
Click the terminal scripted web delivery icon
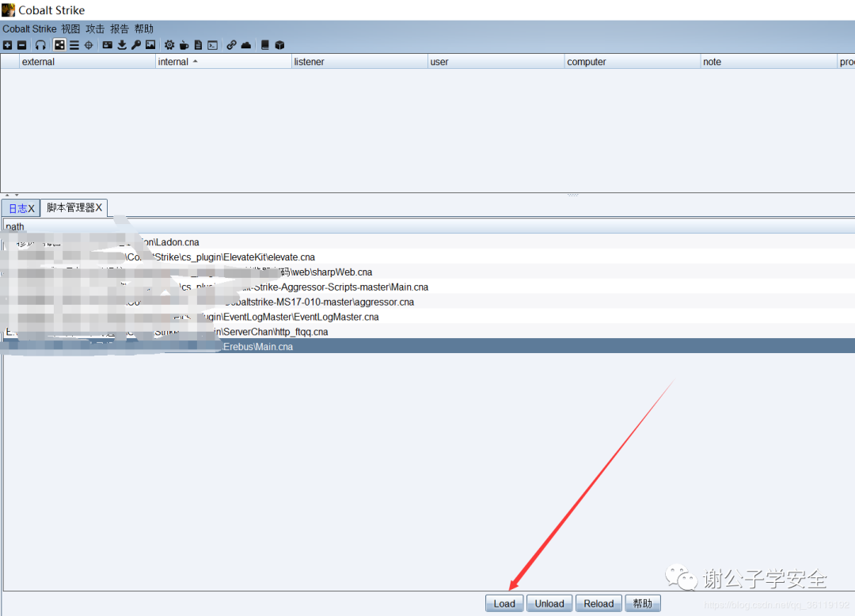pos(213,45)
